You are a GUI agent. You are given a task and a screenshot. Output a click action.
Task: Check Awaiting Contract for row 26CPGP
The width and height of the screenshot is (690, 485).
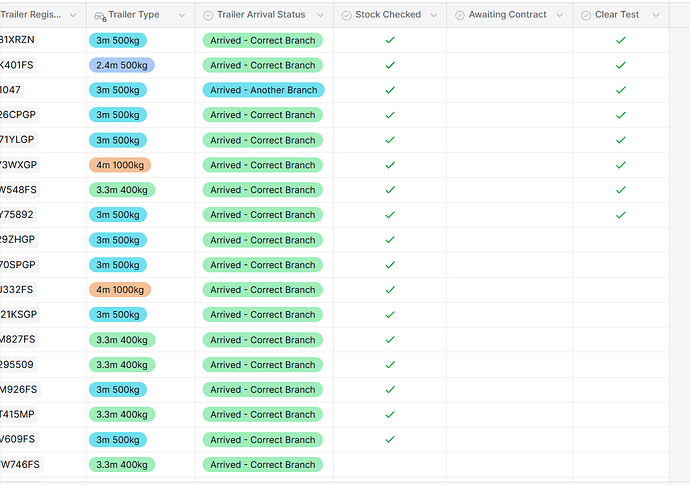(510, 115)
